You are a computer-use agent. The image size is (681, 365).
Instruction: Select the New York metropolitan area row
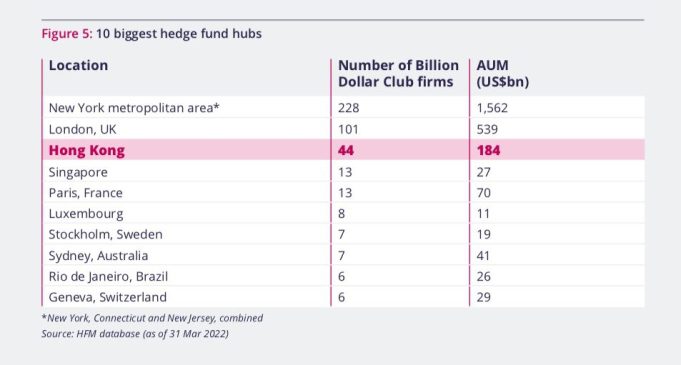344,107
